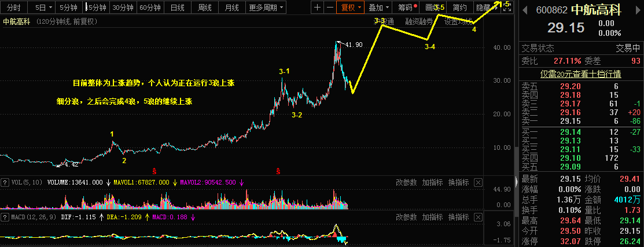This screenshot has width=644, height=247.
Task: Switch to the 月线 monthly chart
Action: click(231, 7)
